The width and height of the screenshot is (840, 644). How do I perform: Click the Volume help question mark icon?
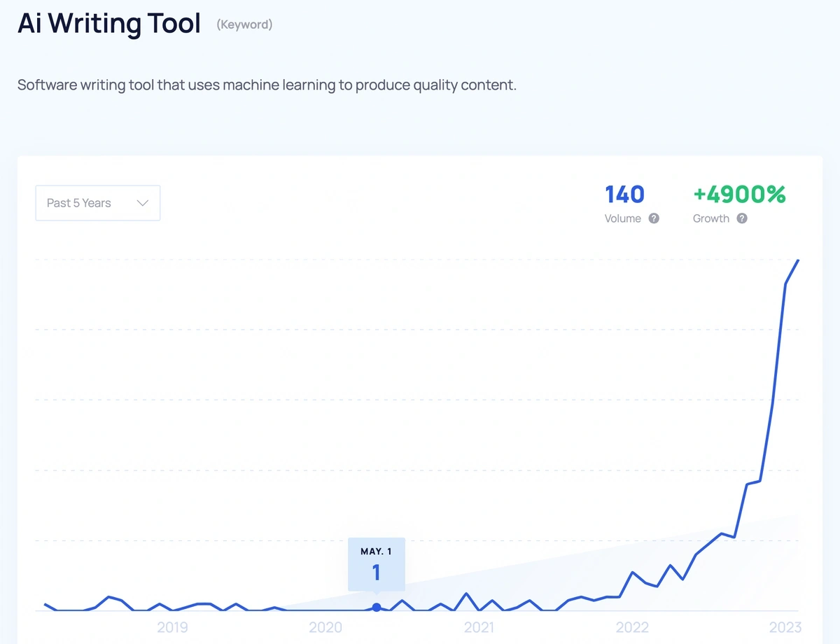654,218
